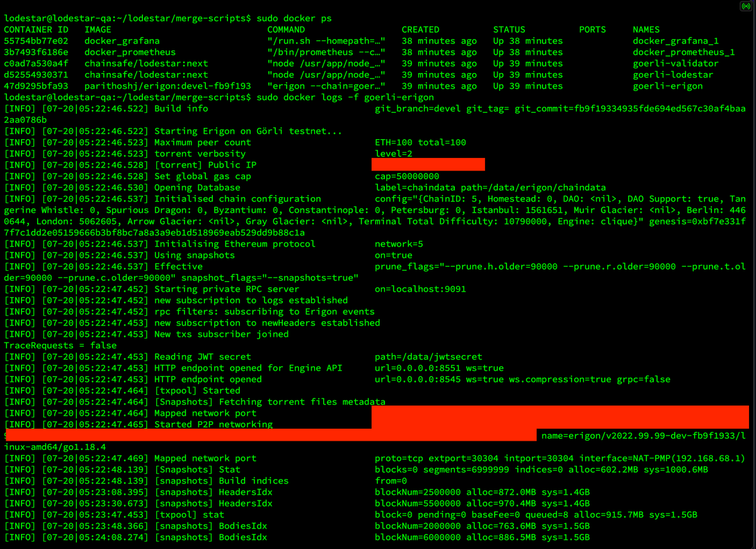Click the STATUS column header
Image resolution: width=756 pixels, height=549 pixels.
(510, 30)
